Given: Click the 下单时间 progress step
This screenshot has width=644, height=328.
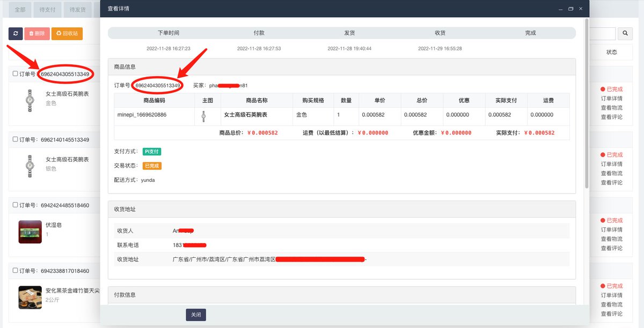Looking at the screenshot, I should (169, 33).
